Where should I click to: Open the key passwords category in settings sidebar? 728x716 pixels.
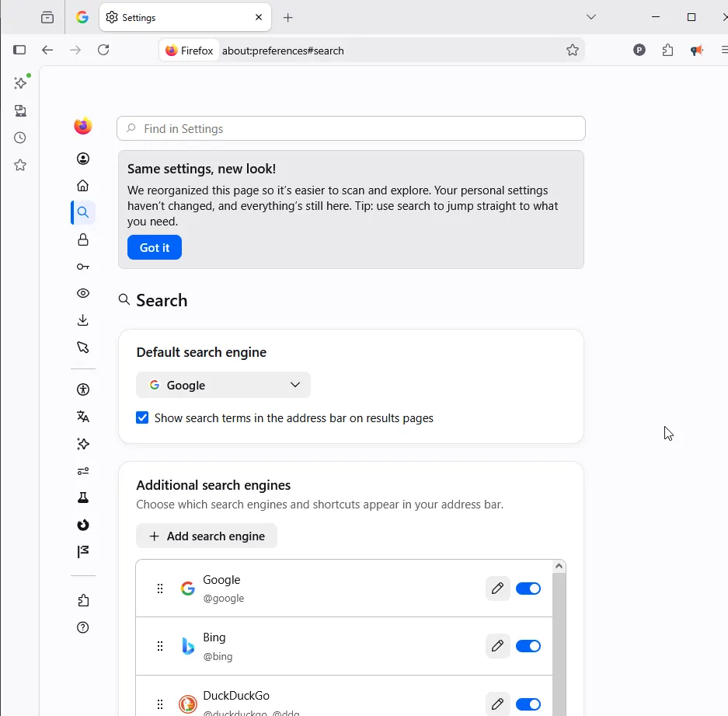83,267
